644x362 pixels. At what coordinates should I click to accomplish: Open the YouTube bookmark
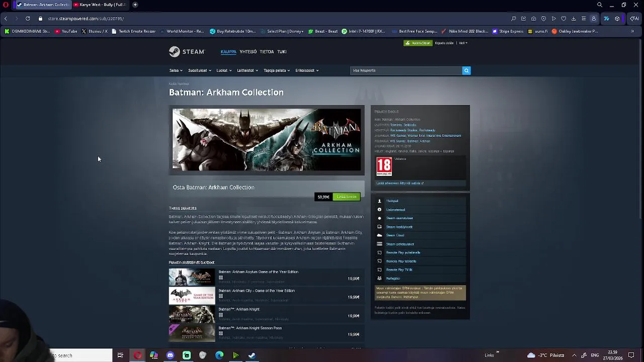tap(66, 31)
